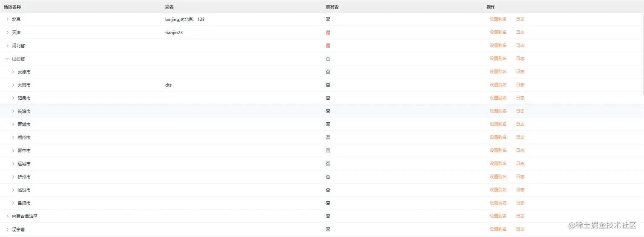Viewport: 644px width, 237px height.
Task: Click 设置别名 for 长治市
Action: coord(498,111)
